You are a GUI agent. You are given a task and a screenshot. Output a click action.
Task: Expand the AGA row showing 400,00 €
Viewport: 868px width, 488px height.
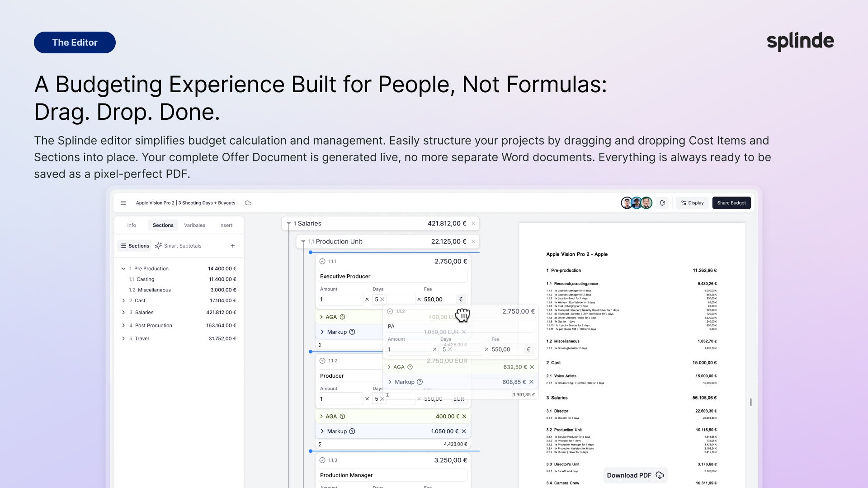point(321,416)
